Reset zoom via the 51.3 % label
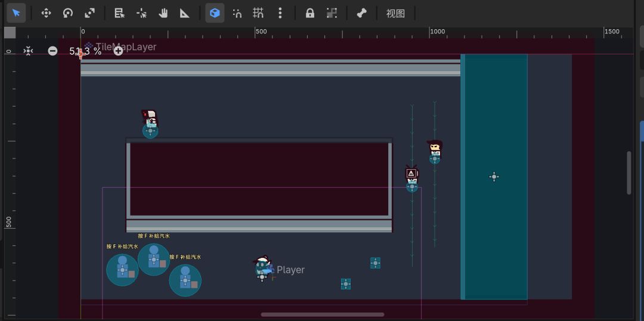Screen dimensions: 644x321 click(85, 51)
